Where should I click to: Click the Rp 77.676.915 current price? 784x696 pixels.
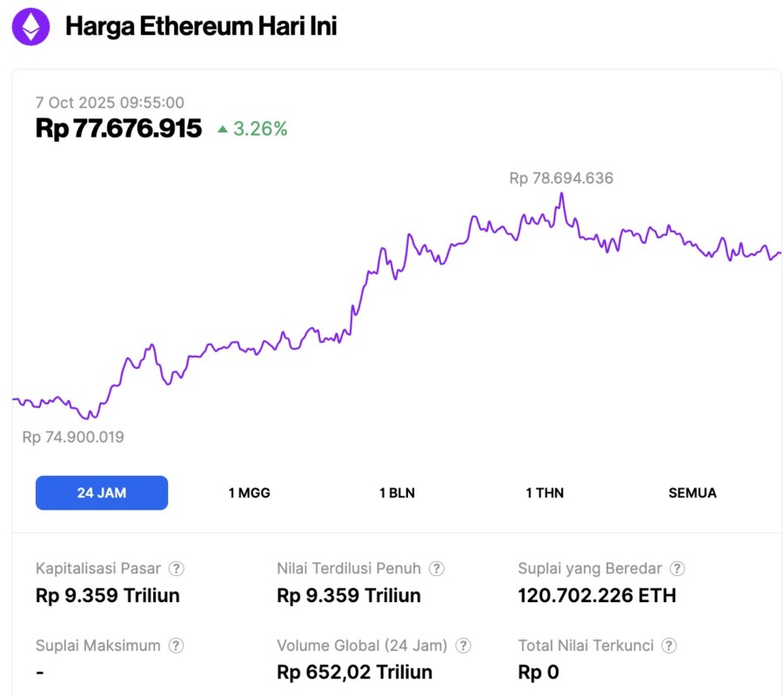(x=118, y=129)
